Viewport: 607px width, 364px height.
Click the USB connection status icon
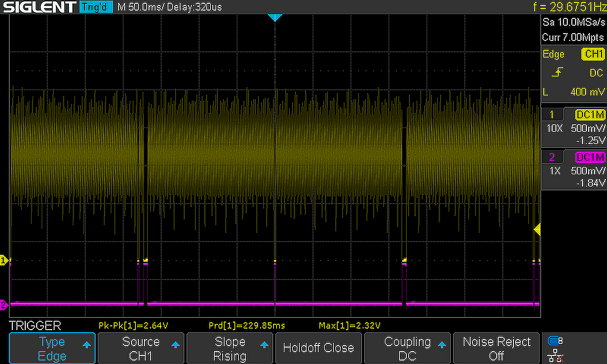coord(555,341)
